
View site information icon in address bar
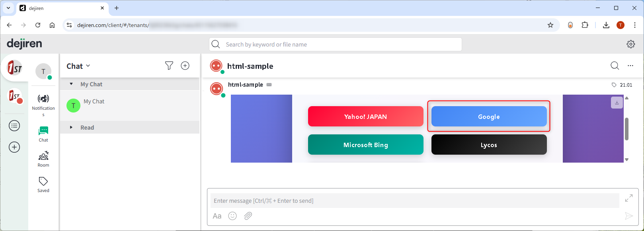click(x=69, y=25)
